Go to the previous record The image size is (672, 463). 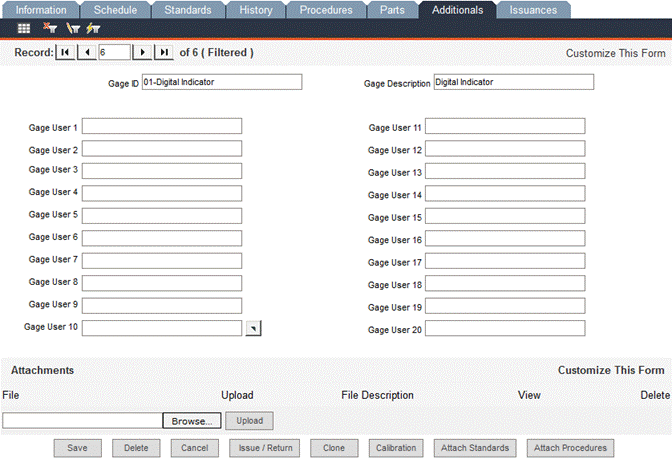click(x=86, y=52)
